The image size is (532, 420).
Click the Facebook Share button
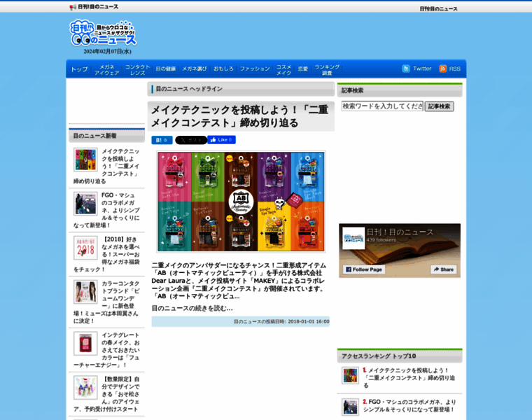(x=443, y=269)
